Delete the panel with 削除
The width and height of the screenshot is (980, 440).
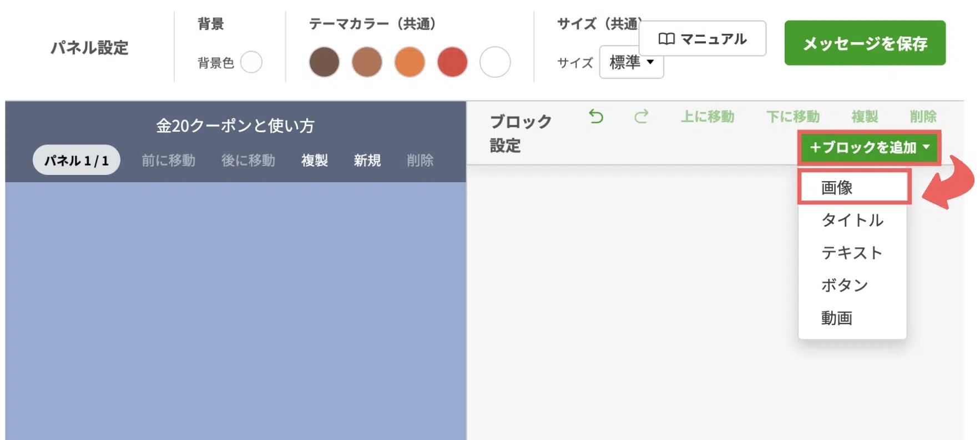(x=420, y=161)
